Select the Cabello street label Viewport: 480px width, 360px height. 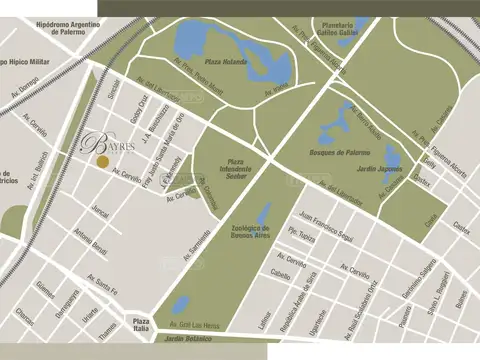280,274
